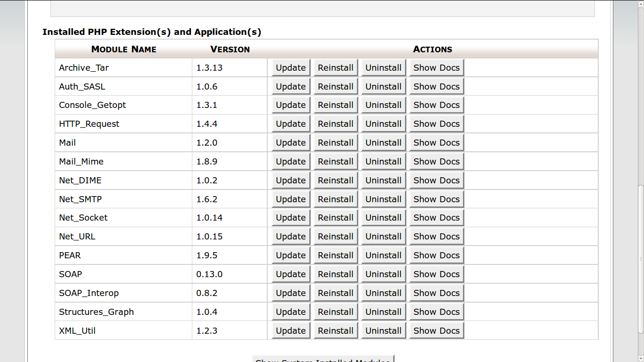Uninstall Net_Socket
Viewport: 644px width, 362px height.
383,218
